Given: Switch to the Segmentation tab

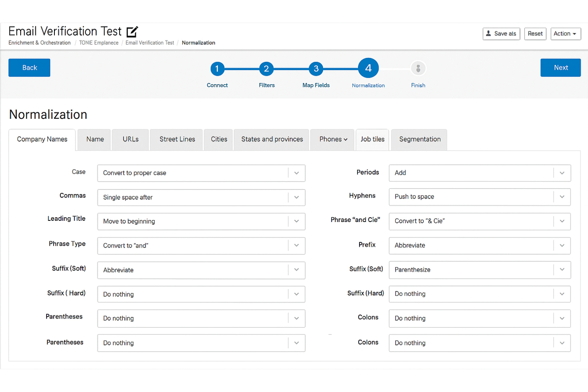Looking at the screenshot, I should pyautogui.click(x=419, y=139).
